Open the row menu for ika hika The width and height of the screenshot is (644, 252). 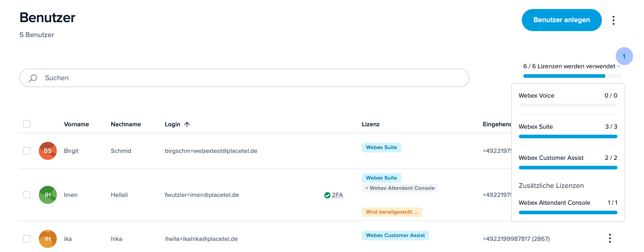[610, 238]
